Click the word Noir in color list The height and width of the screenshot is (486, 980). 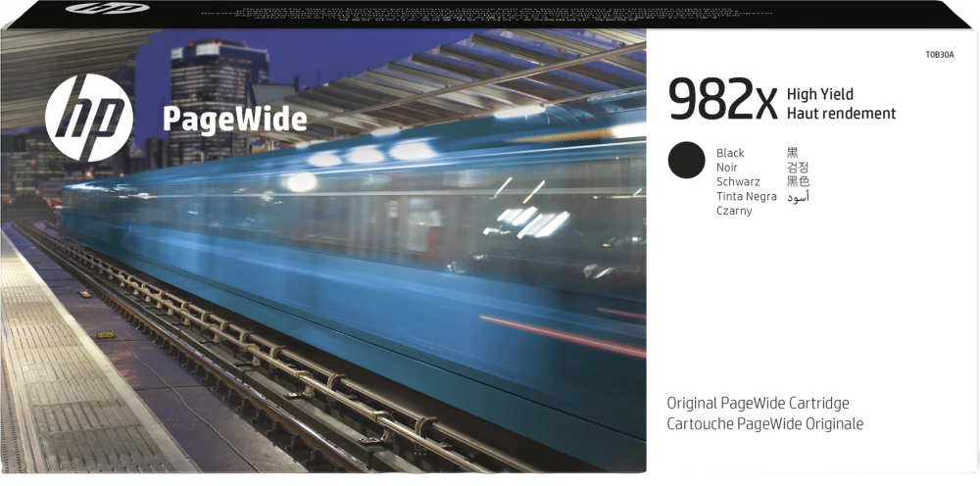coord(727,168)
